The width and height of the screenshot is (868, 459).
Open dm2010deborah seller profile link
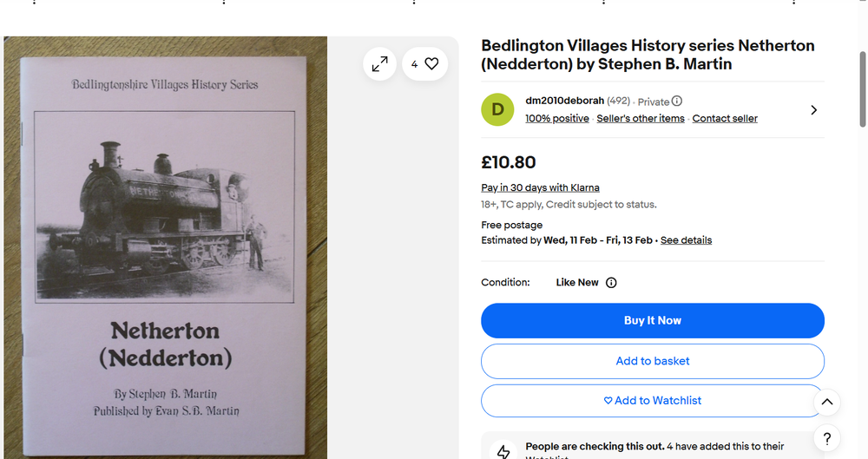pos(564,101)
